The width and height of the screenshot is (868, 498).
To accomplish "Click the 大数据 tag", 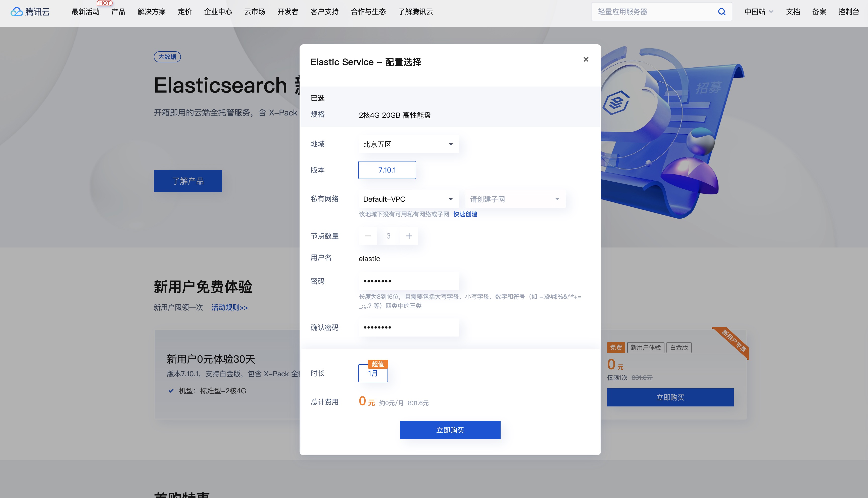I will coord(167,57).
